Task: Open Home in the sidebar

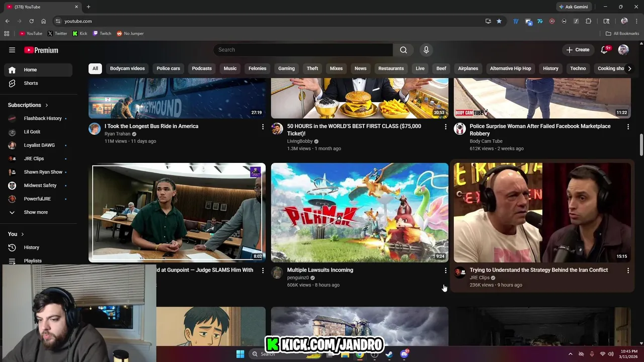Action: coord(38,70)
